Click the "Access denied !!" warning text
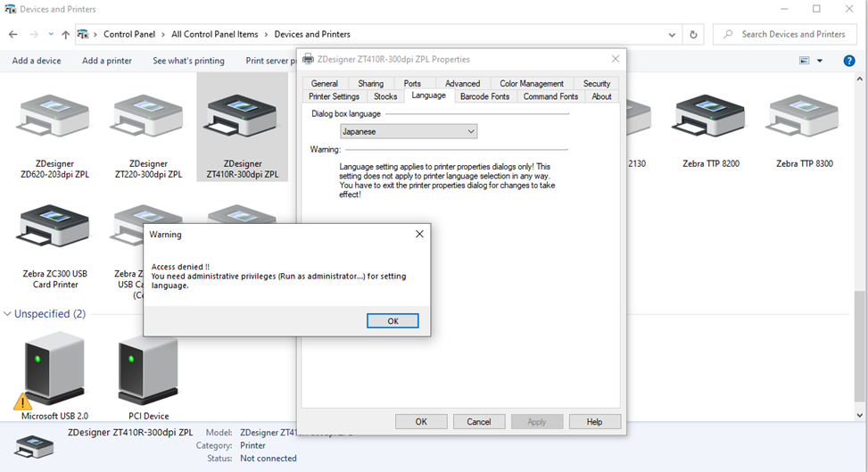Screen dimensions: 868x472 [x=180, y=267]
